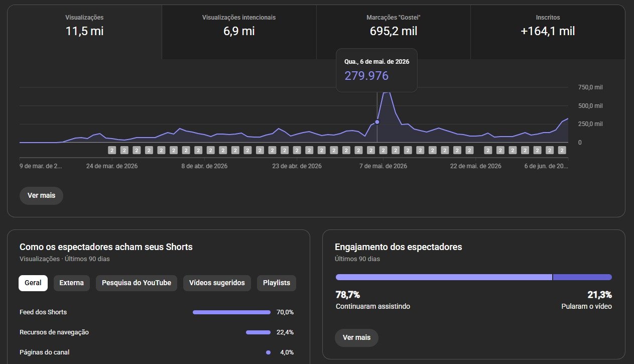Image resolution: width=634 pixels, height=364 pixels.
Task: Click the Visualizações · Últimos 90 dias subtitle
Action: coord(64,259)
